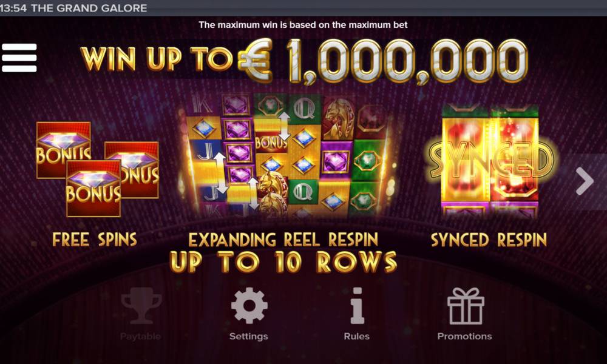Click the Synced Respin caption

coord(489,240)
